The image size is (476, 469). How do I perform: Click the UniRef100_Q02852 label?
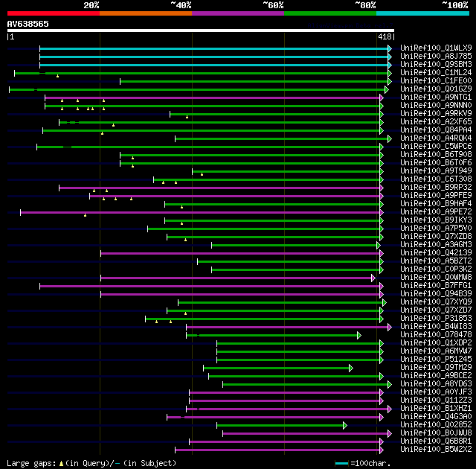tap(436, 425)
